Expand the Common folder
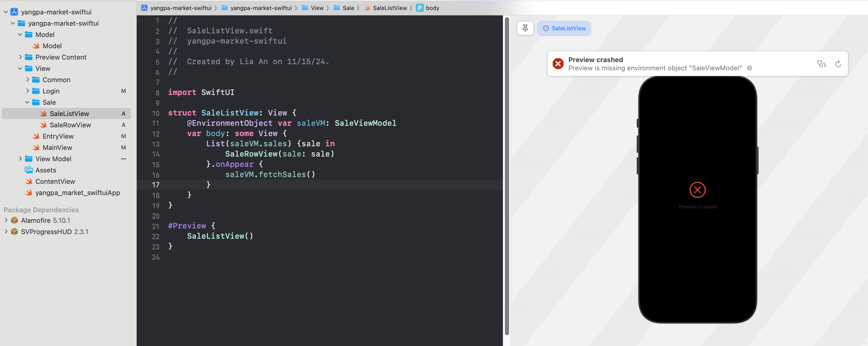 pyautogui.click(x=27, y=80)
